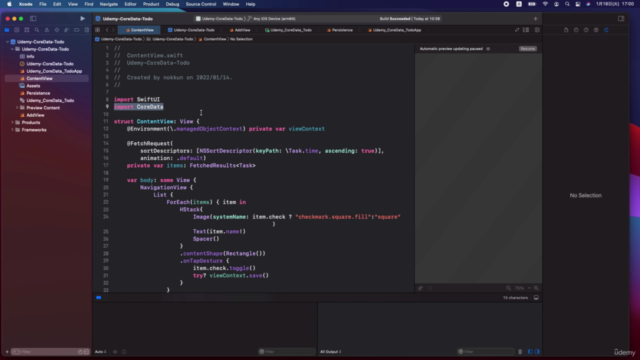
Task: Show the File inspector
Action: click(566, 30)
